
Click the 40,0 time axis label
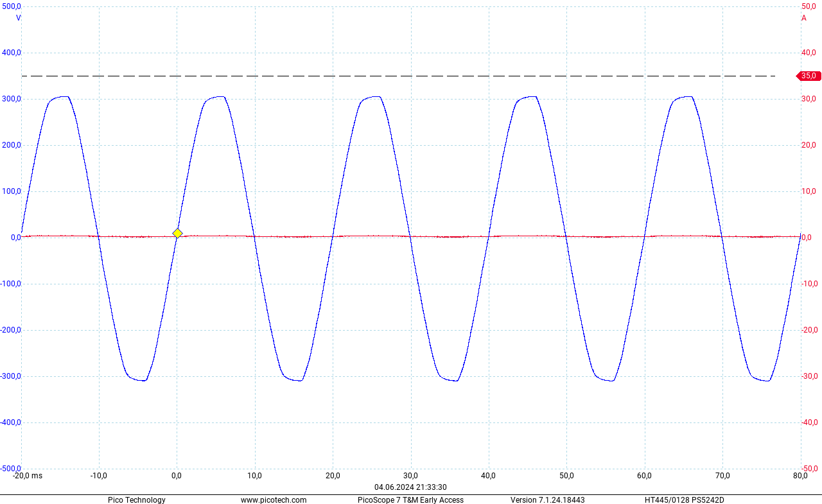[x=489, y=476]
